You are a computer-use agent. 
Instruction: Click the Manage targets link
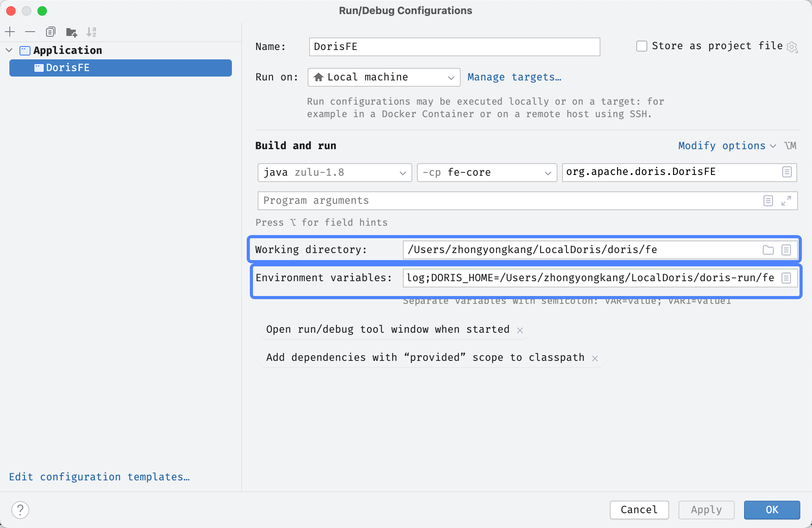pyautogui.click(x=514, y=77)
